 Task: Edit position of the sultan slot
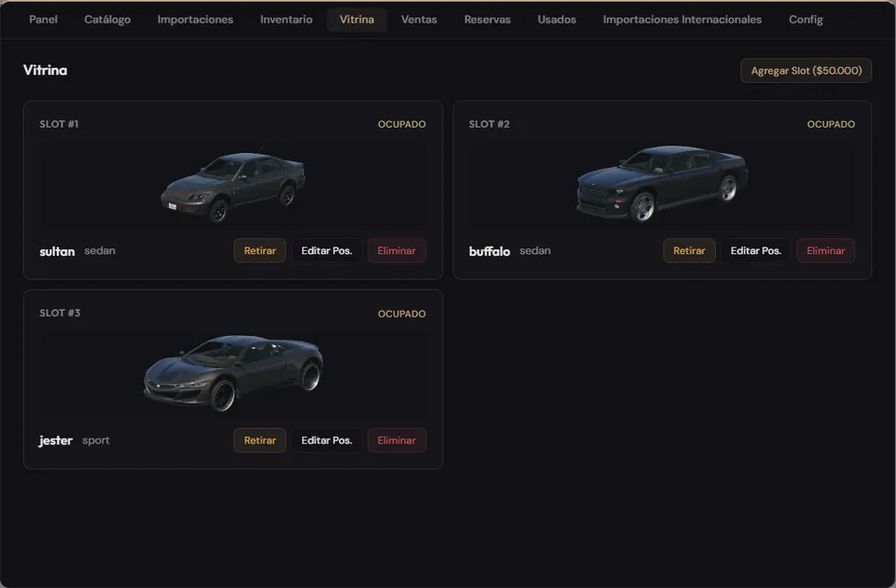[x=327, y=251]
